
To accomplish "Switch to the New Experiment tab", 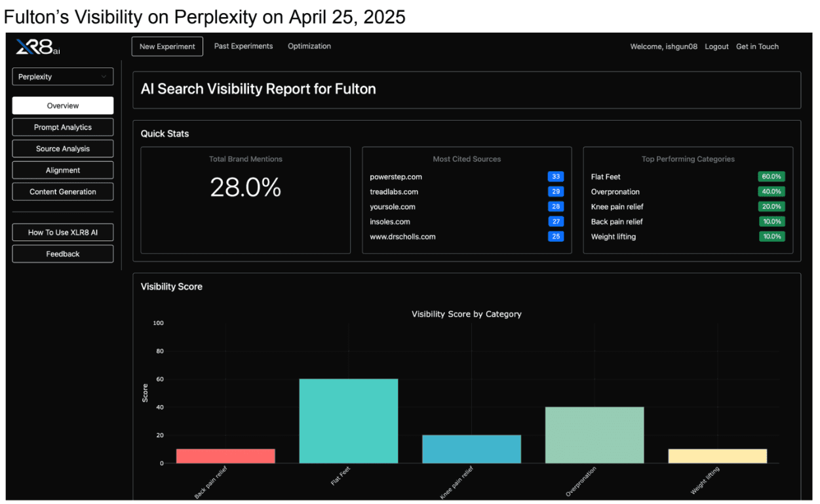I will pyautogui.click(x=167, y=47).
